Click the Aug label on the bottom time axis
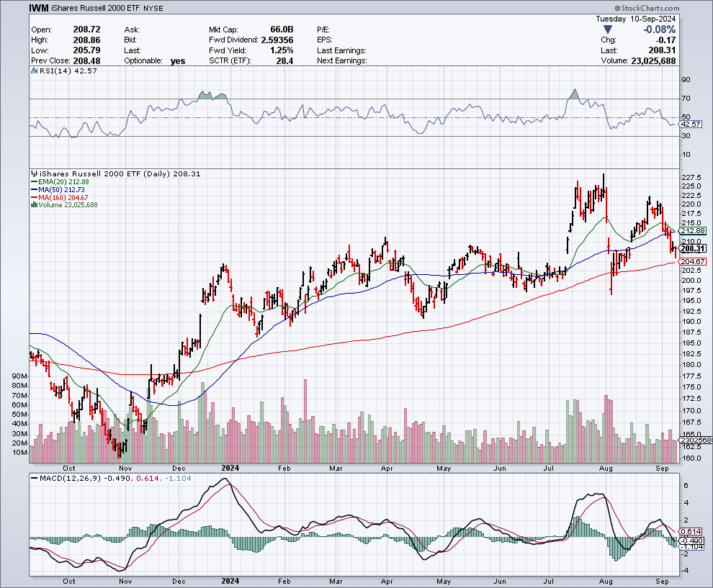 pyautogui.click(x=607, y=580)
